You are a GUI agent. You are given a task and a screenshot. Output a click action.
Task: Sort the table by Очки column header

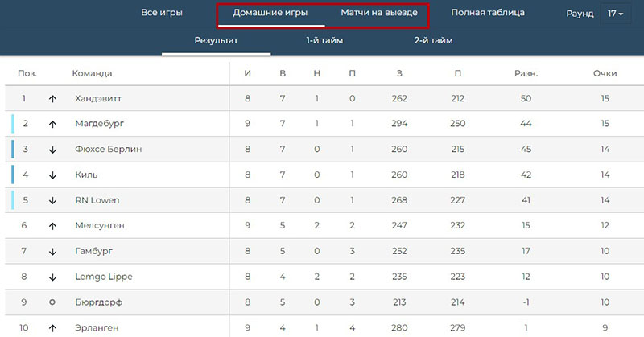tap(605, 73)
